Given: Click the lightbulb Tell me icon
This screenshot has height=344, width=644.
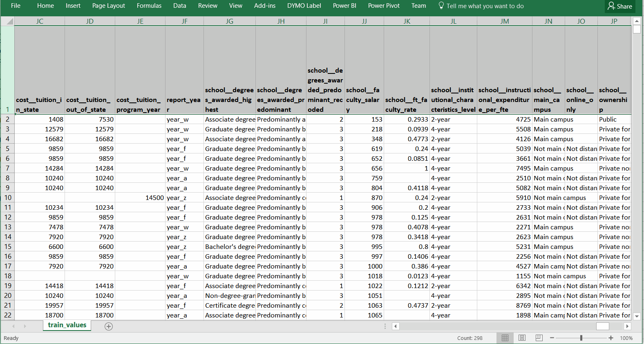Looking at the screenshot, I should [x=441, y=6].
